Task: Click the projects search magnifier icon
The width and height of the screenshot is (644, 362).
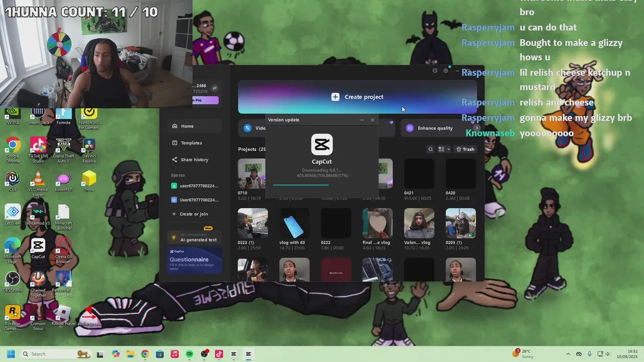Action: pyautogui.click(x=431, y=149)
